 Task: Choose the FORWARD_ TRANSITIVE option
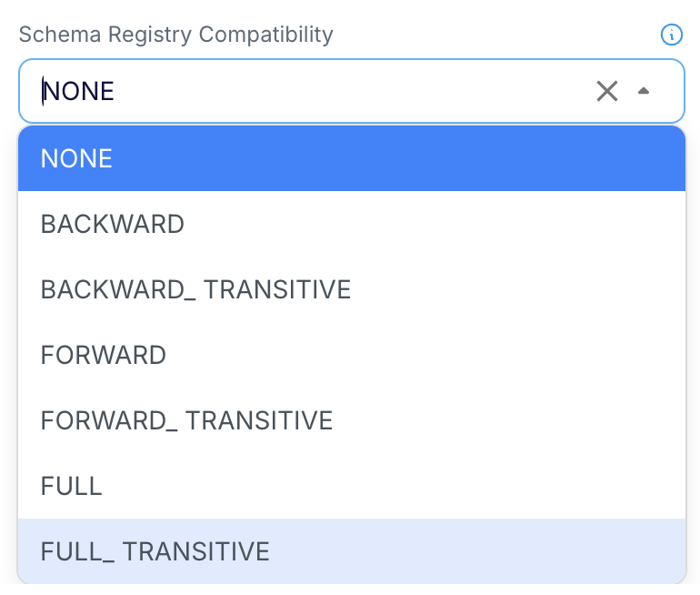click(x=351, y=420)
